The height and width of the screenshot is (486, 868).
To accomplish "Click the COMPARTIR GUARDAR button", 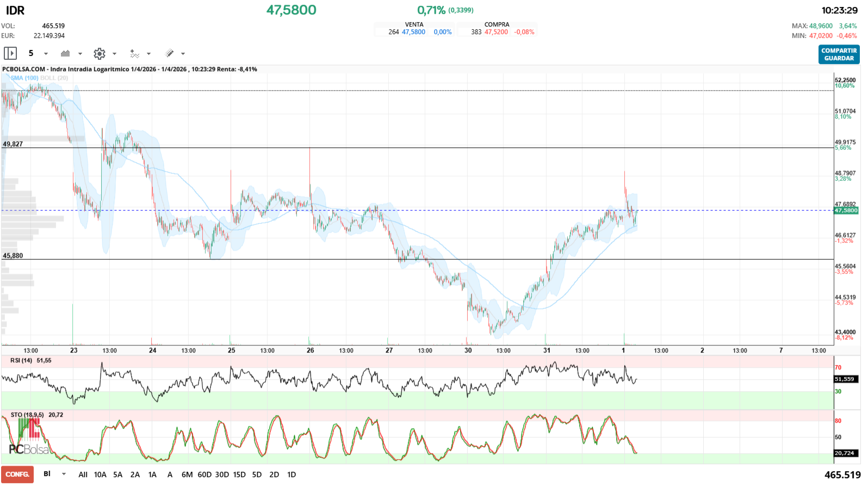I will [839, 54].
